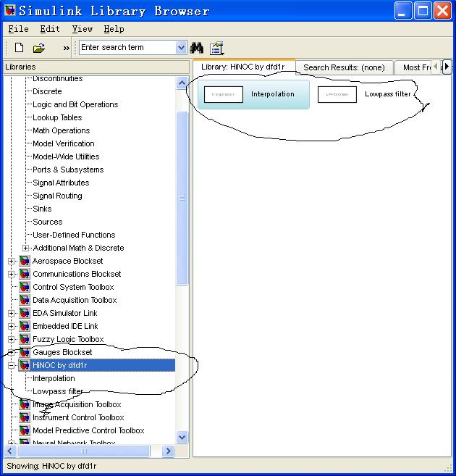Screen dimensions: 456x476
Task: Select the Model-Wide Utilities entry
Action: click(66, 156)
